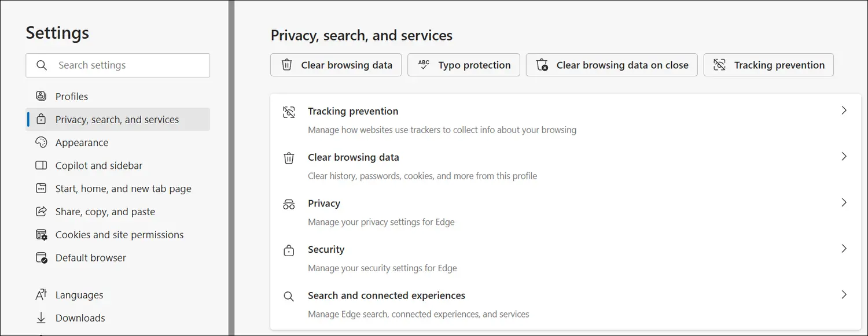The height and width of the screenshot is (336, 868).
Task: Click the Share, copy, and paste icon
Action: tap(41, 212)
